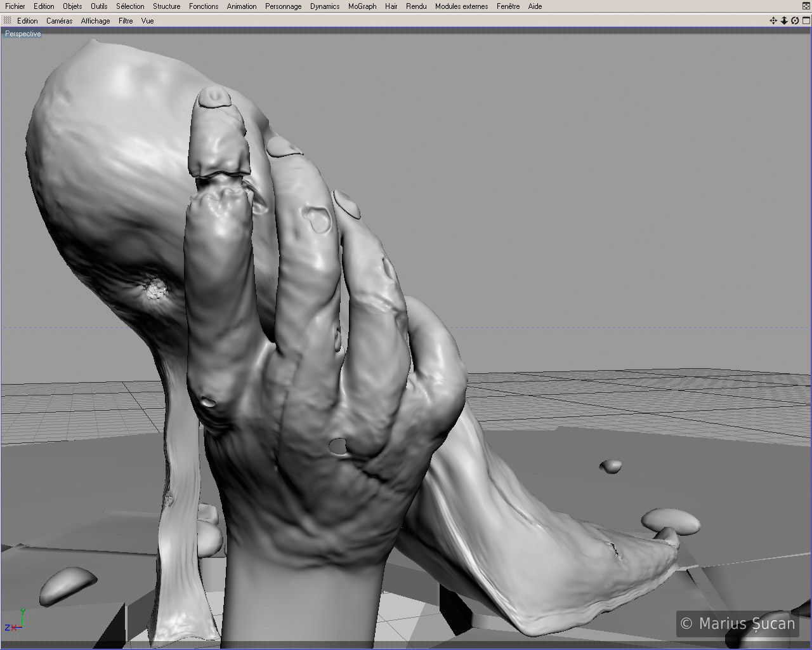Expand the Structure menu
This screenshot has height=650, width=812.
(166, 6)
